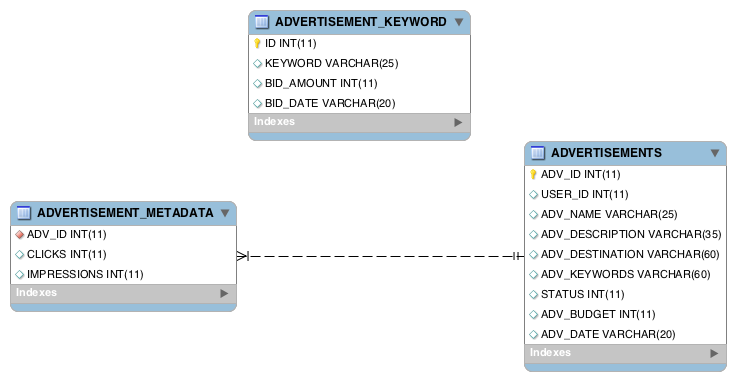Image resolution: width=736 pixels, height=381 pixels.
Task: Click the diamond icon beside ADV_KEYWORDS
Action: (x=533, y=274)
